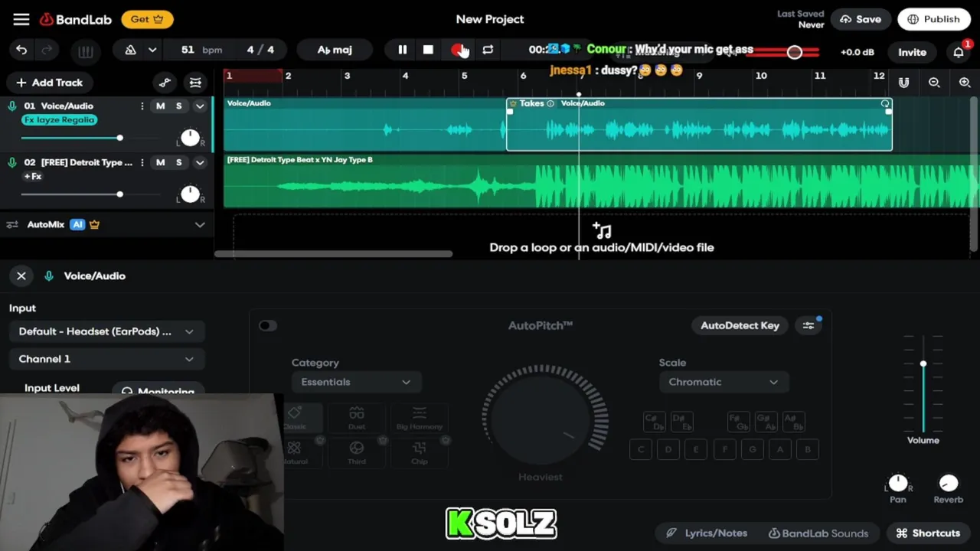Image resolution: width=980 pixels, height=551 pixels.
Task: Stop playback
Action: pyautogui.click(x=428, y=50)
